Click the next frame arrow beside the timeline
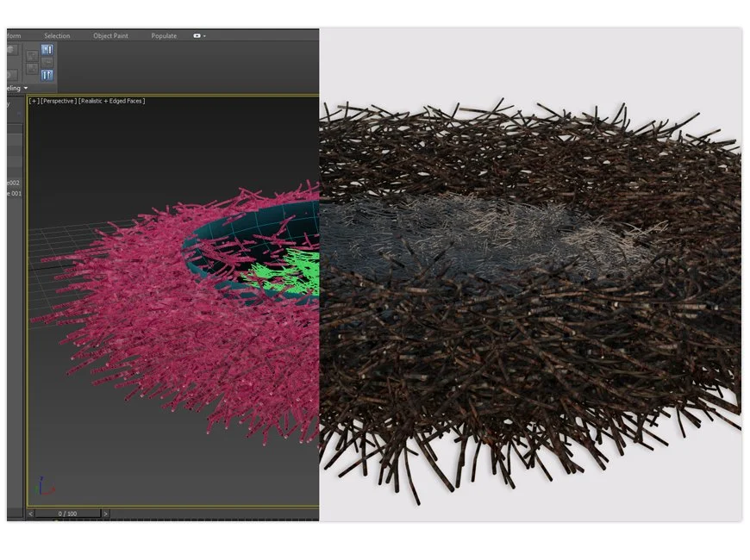 pyautogui.click(x=105, y=514)
